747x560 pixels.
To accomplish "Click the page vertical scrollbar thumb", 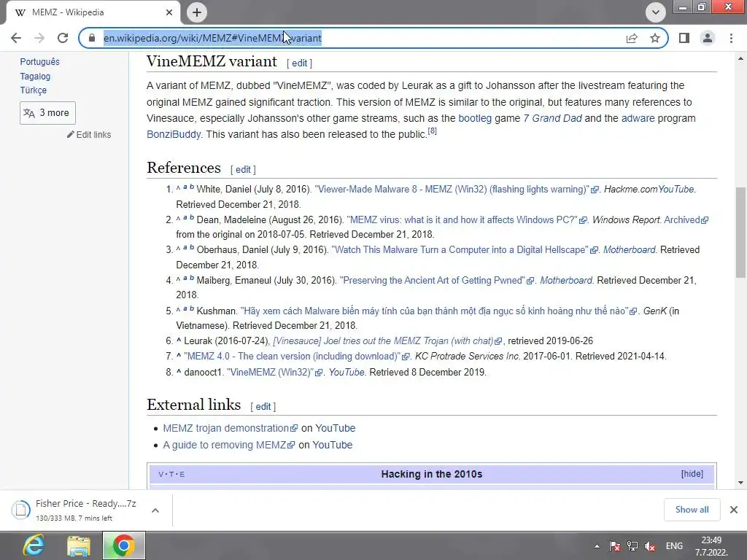I will [x=740, y=233].
